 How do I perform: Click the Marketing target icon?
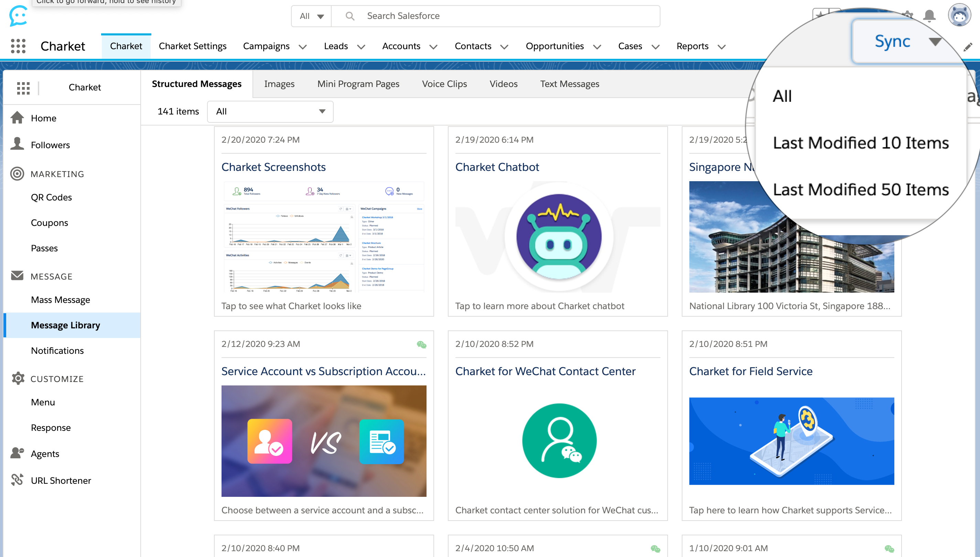[x=17, y=174]
